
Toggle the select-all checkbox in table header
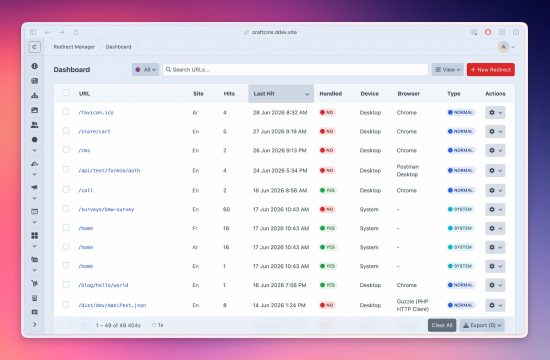[66, 93]
